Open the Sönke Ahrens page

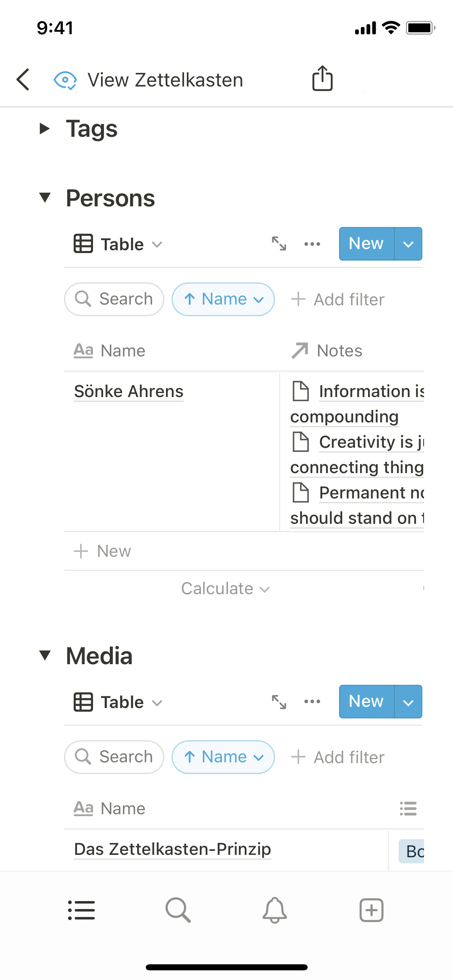coord(129,391)
